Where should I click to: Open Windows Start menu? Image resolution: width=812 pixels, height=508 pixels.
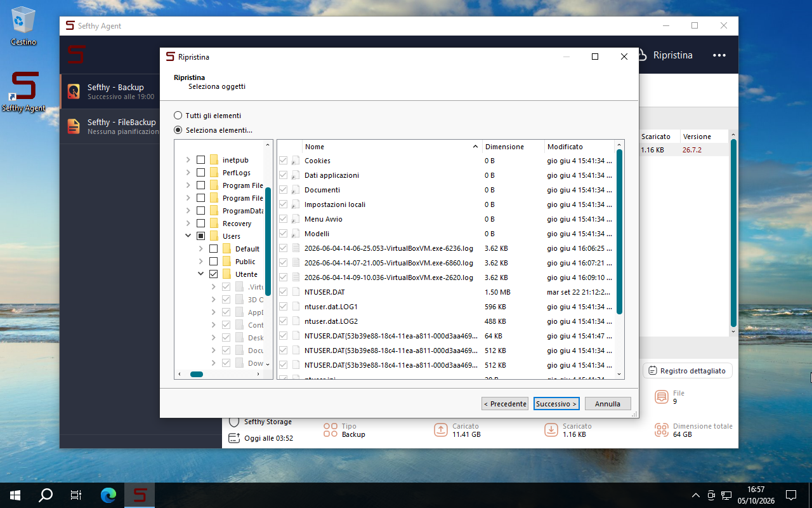coord(15,495)
